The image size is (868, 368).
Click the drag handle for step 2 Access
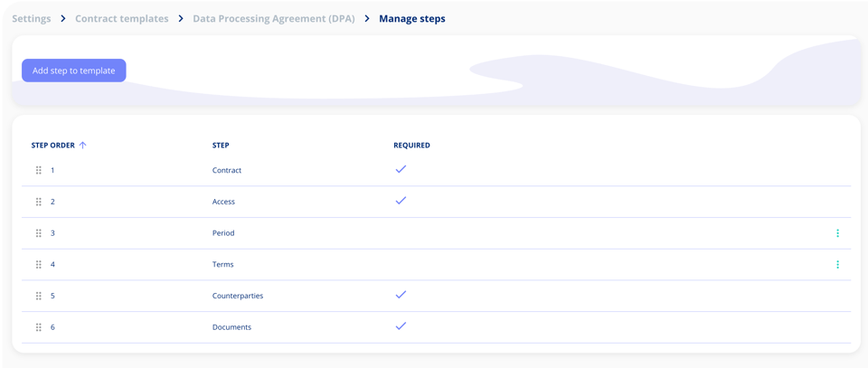pos(39,202)
